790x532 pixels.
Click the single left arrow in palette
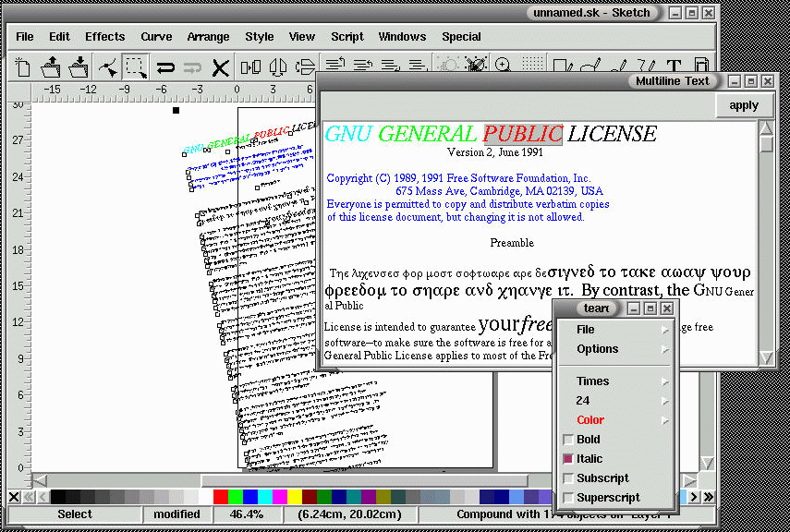coord(43,497)
